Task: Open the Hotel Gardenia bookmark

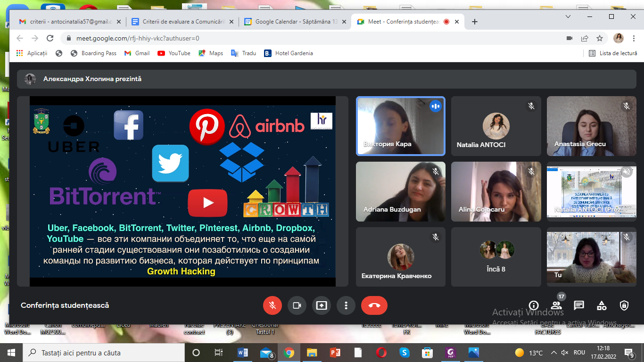Action: tap(289, 53)
